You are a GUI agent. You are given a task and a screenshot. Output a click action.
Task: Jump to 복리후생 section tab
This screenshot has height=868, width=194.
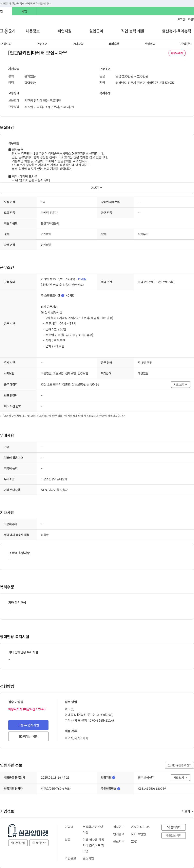[x=114, y=44]
